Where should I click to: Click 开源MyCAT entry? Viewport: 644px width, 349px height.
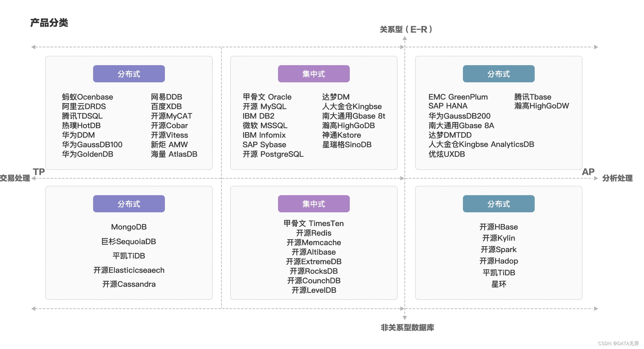[172, 116]
